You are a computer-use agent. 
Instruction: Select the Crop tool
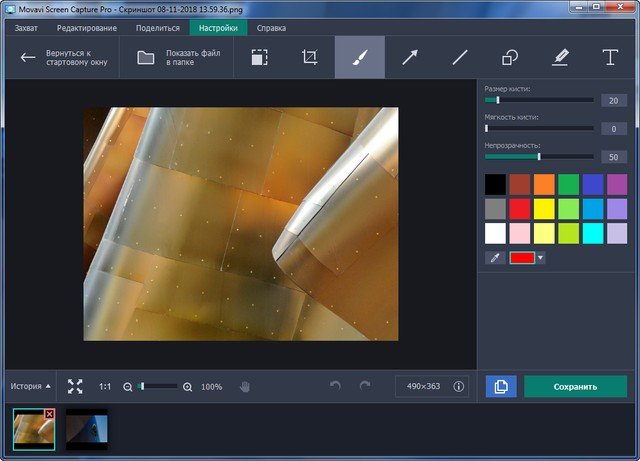coord(309,58)
